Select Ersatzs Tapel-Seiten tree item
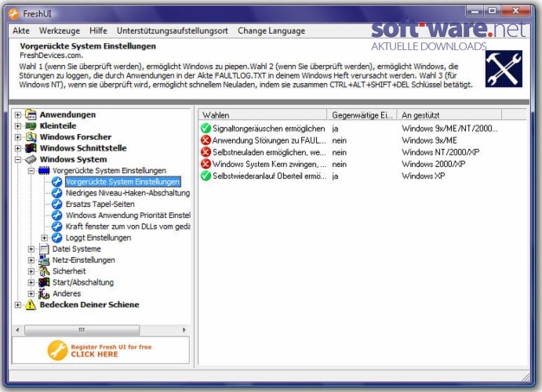542x392 pixels. click(100, 204)
